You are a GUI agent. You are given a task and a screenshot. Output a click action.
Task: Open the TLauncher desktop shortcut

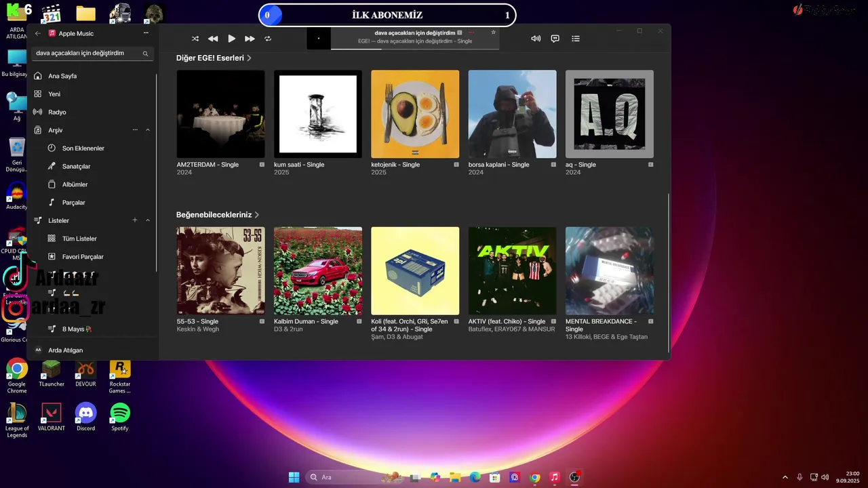click(x=52, y=373)
